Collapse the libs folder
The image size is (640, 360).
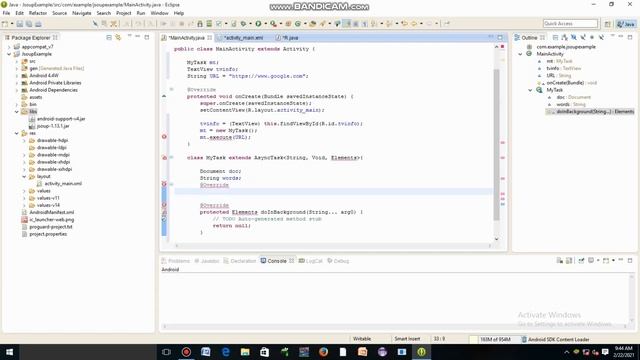tap(17, 111)
